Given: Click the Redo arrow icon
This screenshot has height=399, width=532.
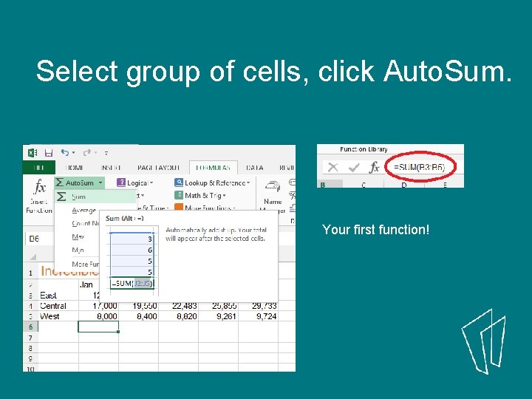Looking at the screenshot, I should tap(87, 153).
